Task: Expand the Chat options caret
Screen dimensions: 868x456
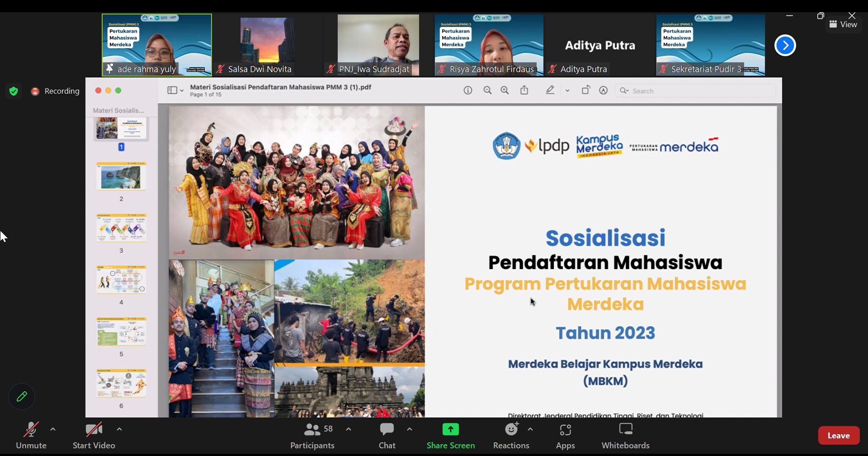Action: pos(410,429)
